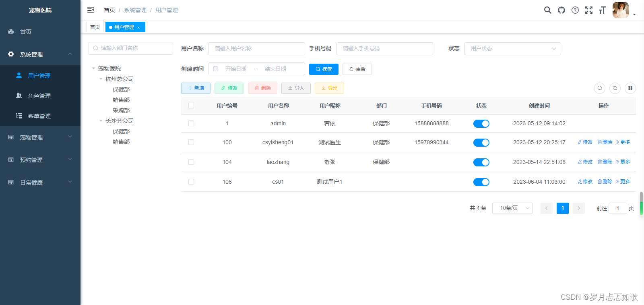Click calendar icon in 创建时间 field

tap(216, 69)
